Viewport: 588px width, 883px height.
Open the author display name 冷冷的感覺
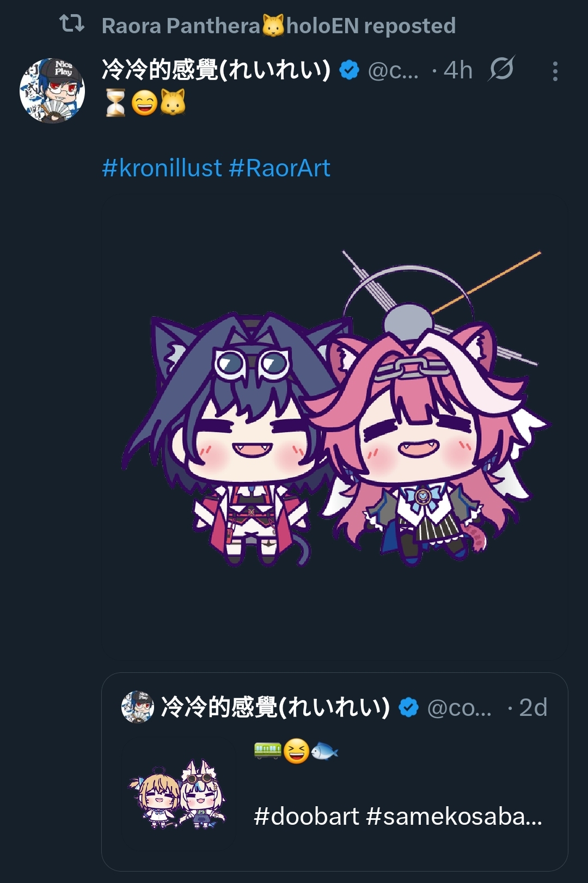tap(216, 70)
